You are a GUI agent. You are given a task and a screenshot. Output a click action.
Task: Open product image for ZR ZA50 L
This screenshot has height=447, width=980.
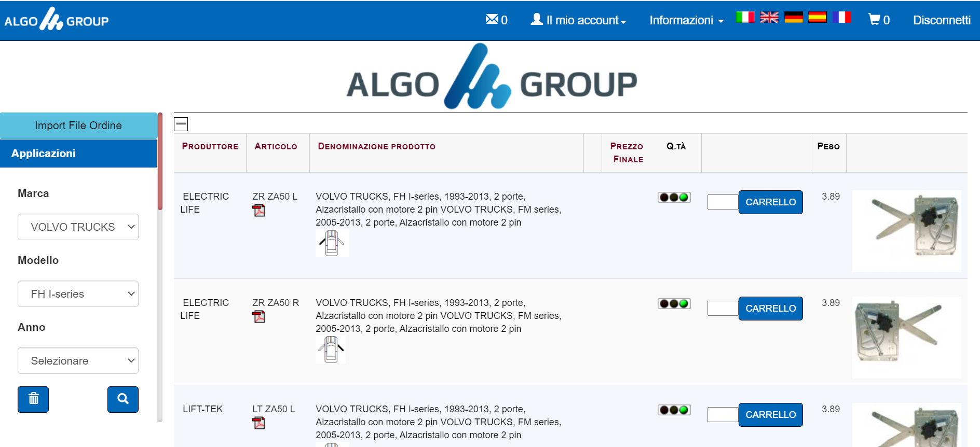[906, 231]
